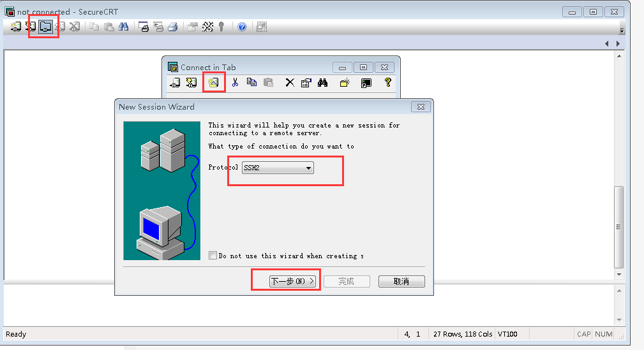Click the desktop shortcut icon in Connect dialog
Image resolution: width=644 pixels, height=350 pixels.
pyautogui.click(x=366, y=83)
